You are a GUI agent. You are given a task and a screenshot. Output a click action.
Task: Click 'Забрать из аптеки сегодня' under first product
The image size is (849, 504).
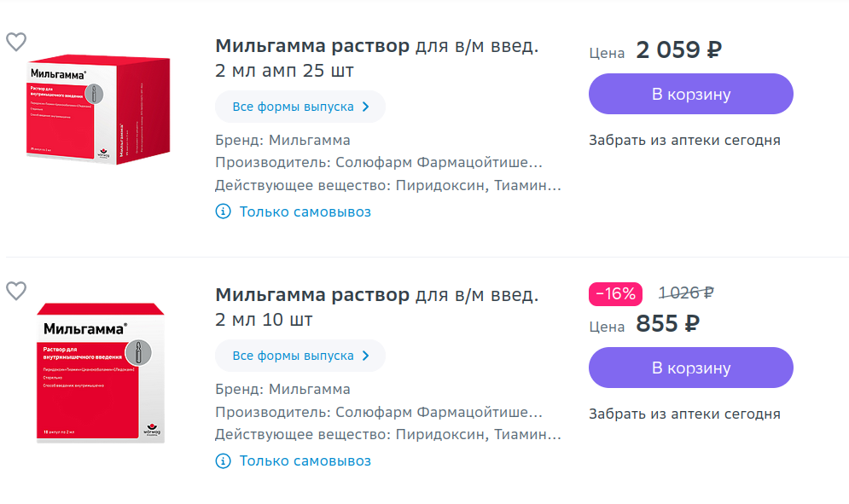684,140
